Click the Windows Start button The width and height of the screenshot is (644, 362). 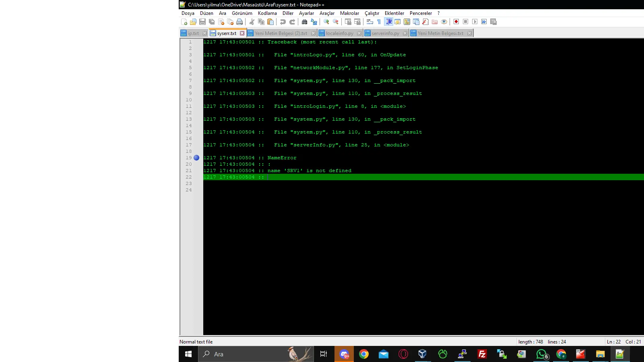[x=188, y=354]
